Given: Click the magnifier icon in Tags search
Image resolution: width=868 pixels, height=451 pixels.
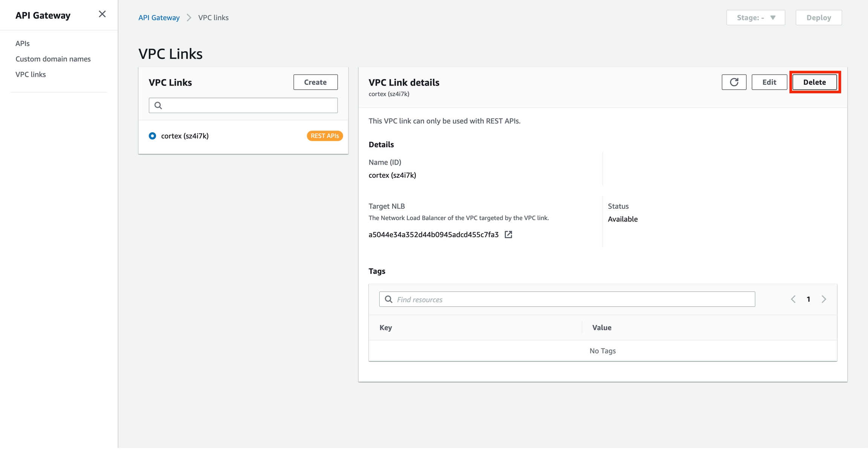Looking at the screenshot, I should [x=388, y=299].
